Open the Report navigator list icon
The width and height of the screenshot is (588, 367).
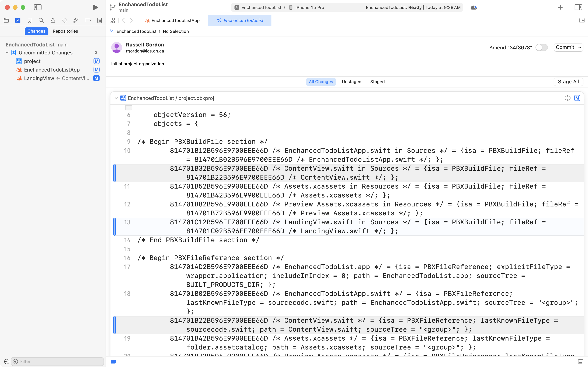(99, 20)
